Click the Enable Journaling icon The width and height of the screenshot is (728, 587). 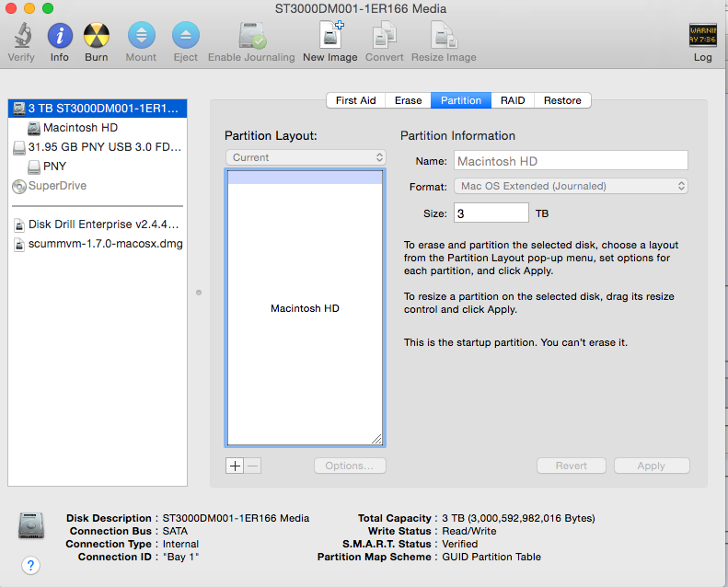[x=251, y=35]
